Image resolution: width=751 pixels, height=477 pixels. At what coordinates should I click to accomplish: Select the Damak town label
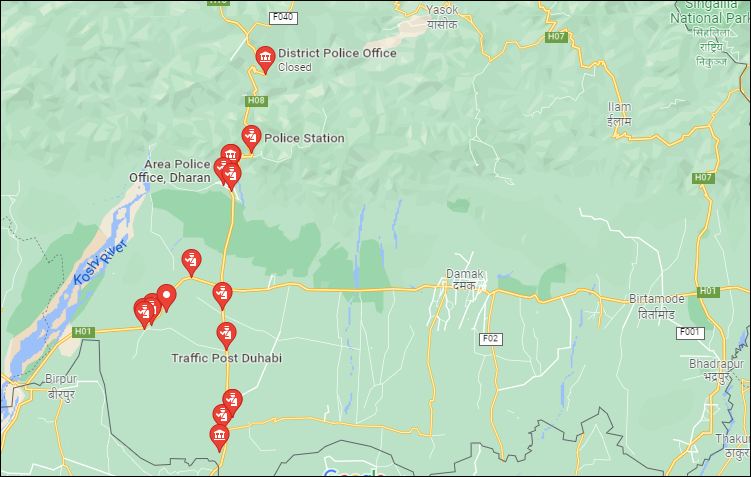(x=465, y=280)
